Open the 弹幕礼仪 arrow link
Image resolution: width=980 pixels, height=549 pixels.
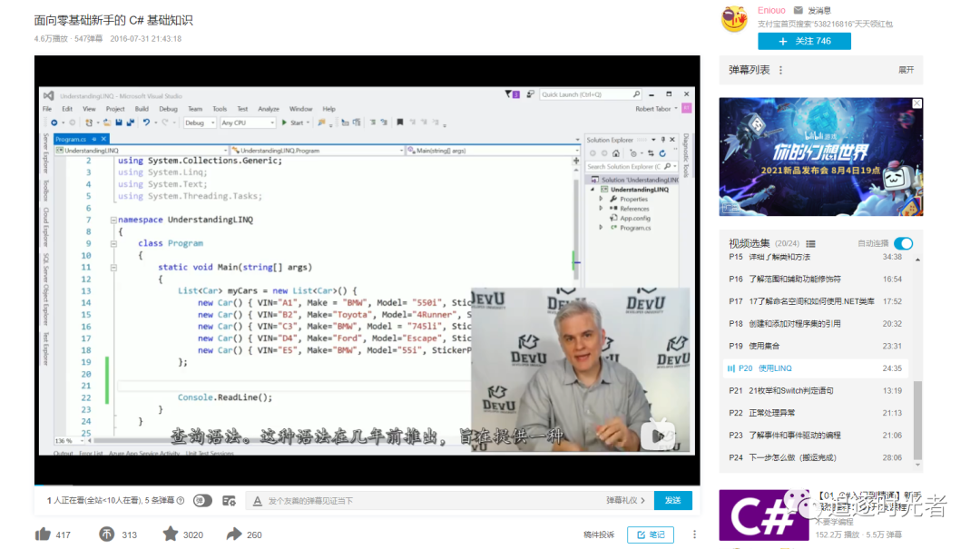tap(625, 500)
